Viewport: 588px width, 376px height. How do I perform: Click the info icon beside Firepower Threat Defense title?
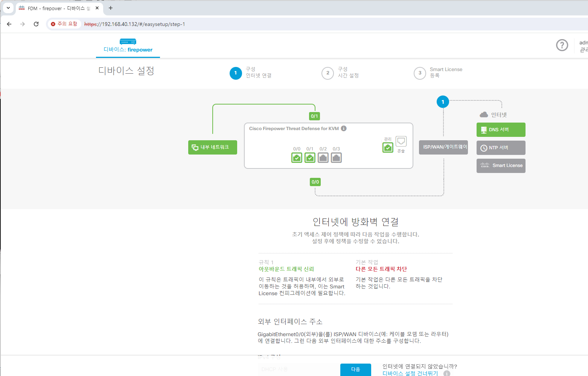(x=344, y=128)
